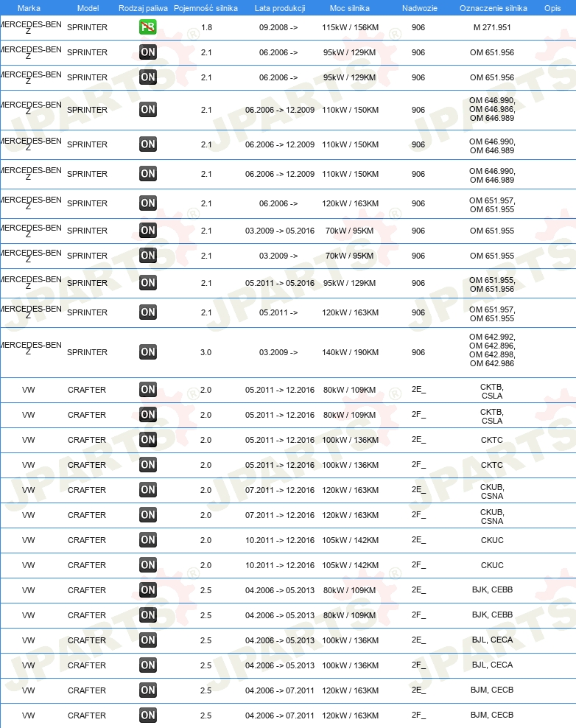Click ON icon in 03.2009 -> 70kW row
The image size is (576, 728).
[147, 256]
